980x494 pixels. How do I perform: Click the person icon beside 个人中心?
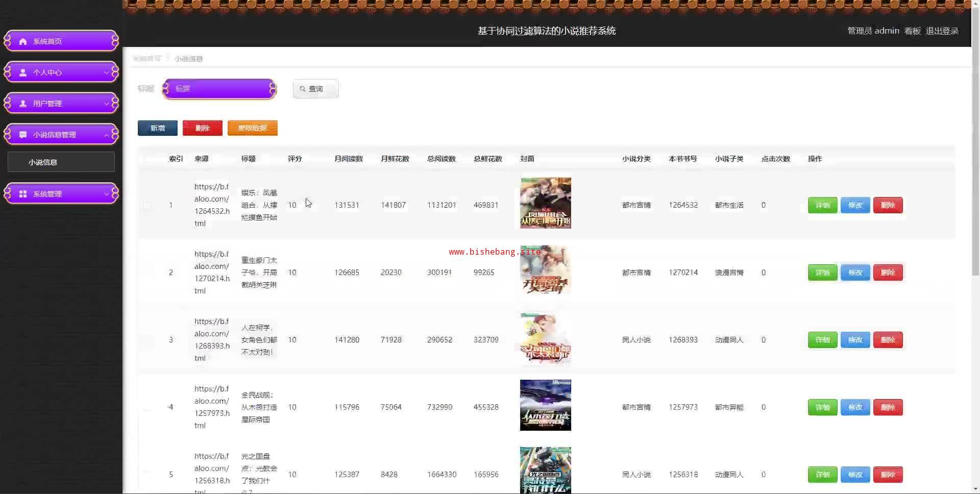23,72
